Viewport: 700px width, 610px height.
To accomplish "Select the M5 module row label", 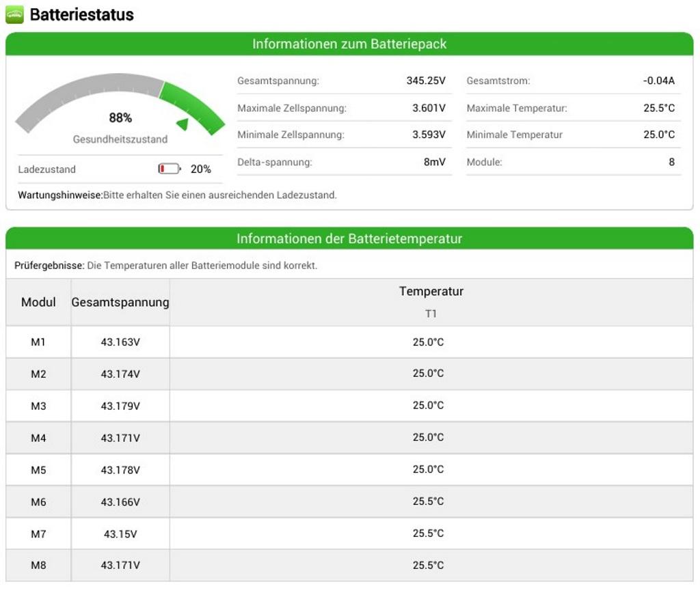I will (38, 470).
